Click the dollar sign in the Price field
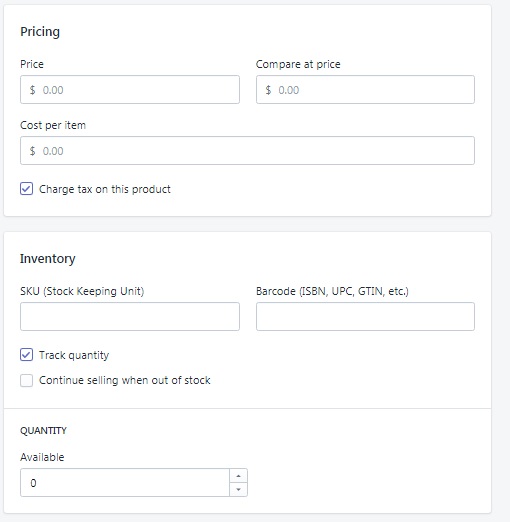Screen dimensions: 510x522 pyautogui.click(x=32, y=90)
